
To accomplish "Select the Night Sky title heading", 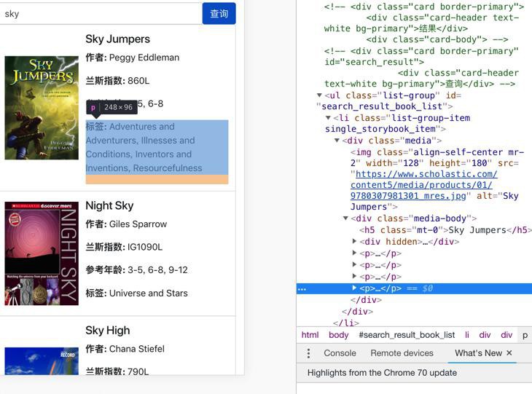I will (x=109, y=205).
